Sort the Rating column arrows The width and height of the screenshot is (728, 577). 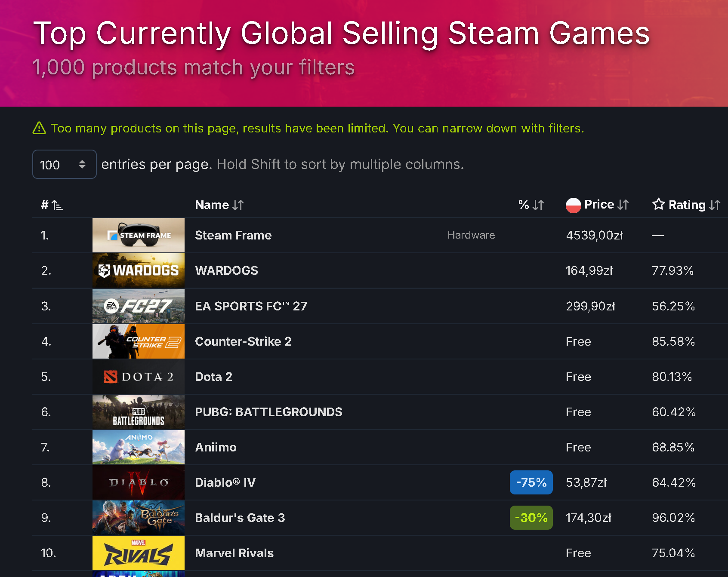click(x=715, y=205)
